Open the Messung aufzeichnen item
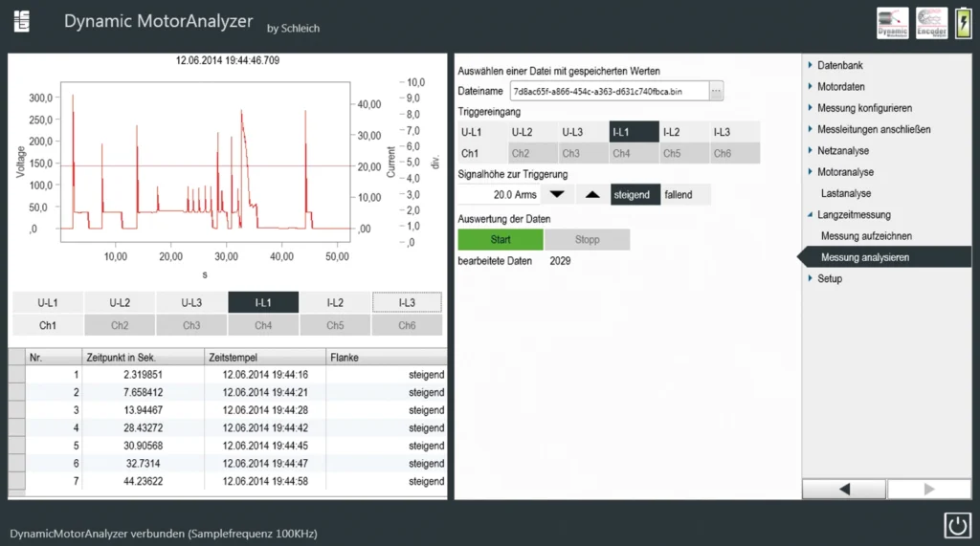 coord(866,235)
